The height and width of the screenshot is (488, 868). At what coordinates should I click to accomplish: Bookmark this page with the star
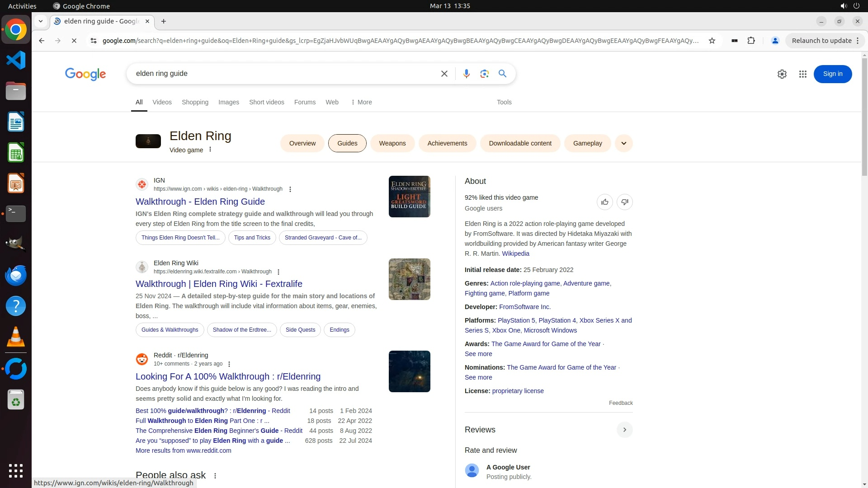712,41
